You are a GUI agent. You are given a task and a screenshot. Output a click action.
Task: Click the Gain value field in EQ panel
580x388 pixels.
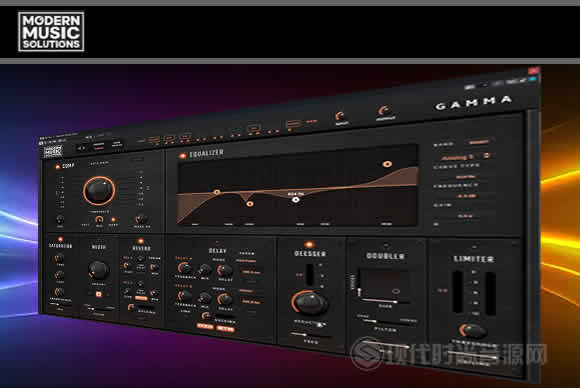465,216
